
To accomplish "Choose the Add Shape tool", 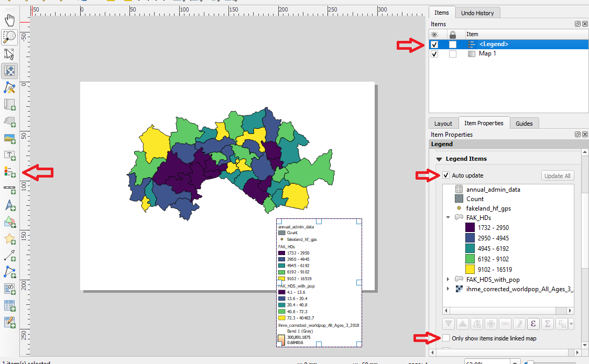I will click(9, 222).
